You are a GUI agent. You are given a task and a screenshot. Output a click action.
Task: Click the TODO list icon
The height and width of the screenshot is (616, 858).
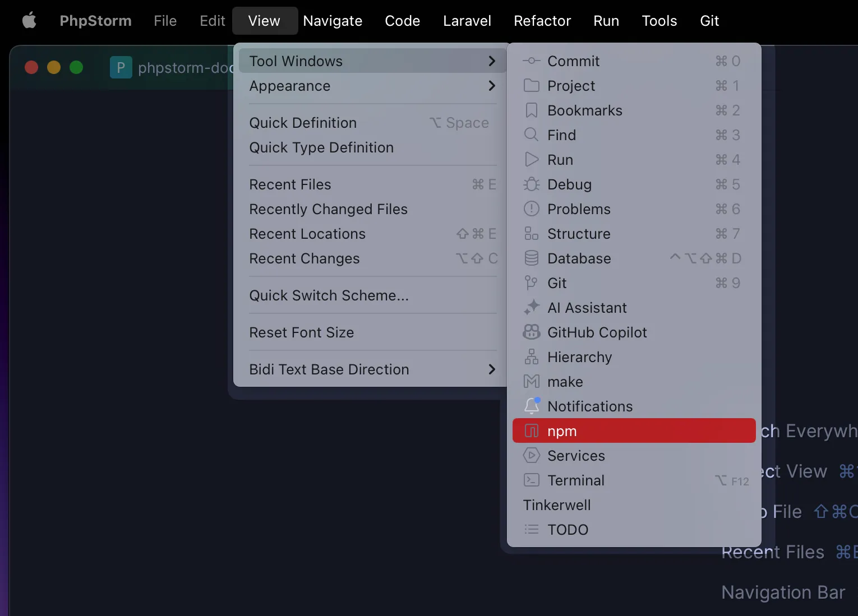pos(531,530)
